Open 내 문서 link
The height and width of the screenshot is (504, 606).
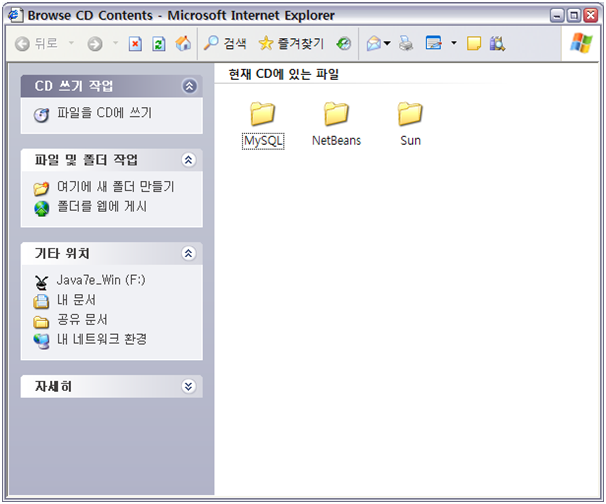[x=76, y=300]
